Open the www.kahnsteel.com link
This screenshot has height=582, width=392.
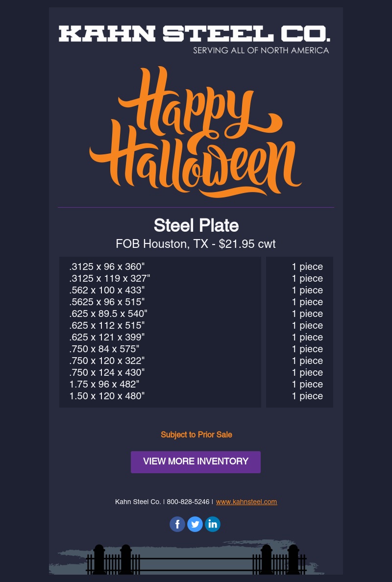point(246,502)
